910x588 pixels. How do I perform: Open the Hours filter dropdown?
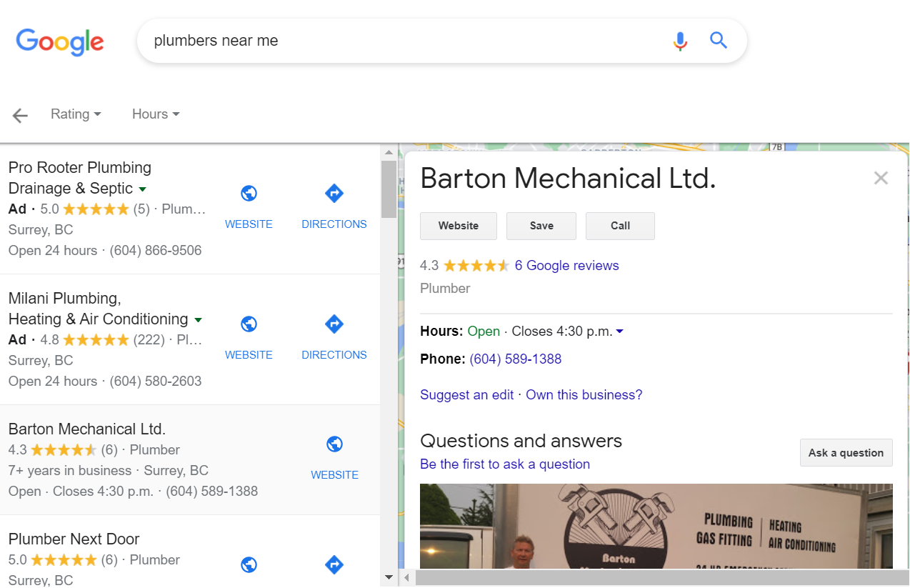click(x=156, y=114)
